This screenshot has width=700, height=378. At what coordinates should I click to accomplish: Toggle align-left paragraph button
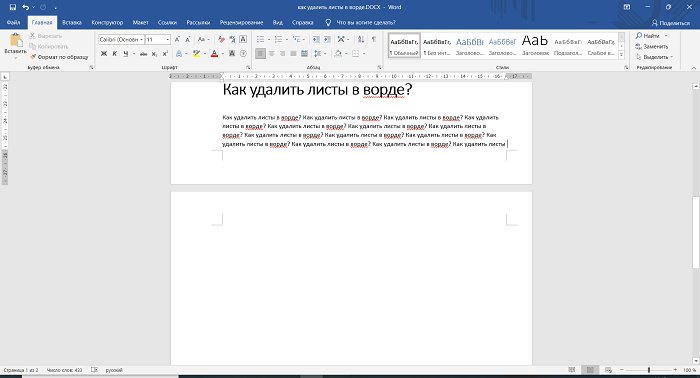pyautogui.click(x=260, y=54)
